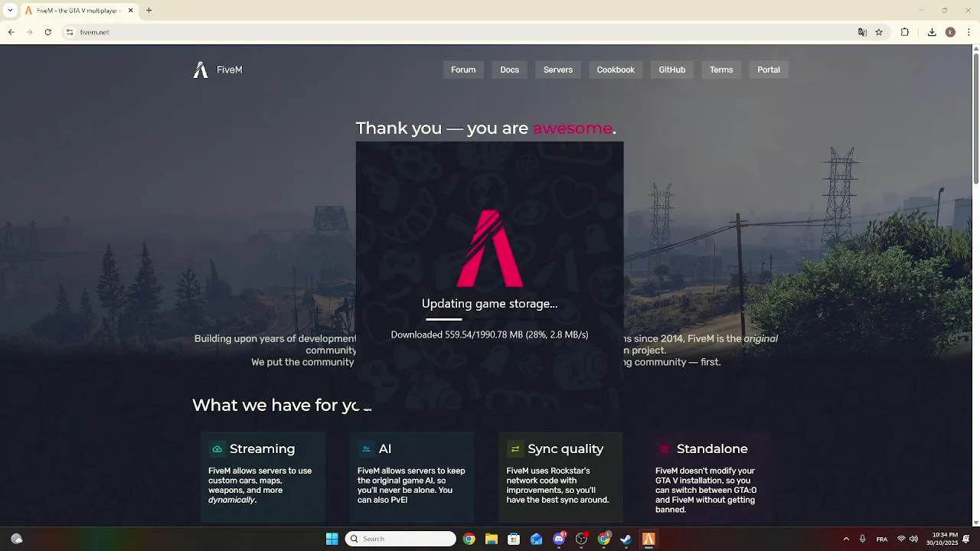Viewport: 980px width, 551px height.
Task: Click the Streaming card heading
Action: [x=262, y=449]
